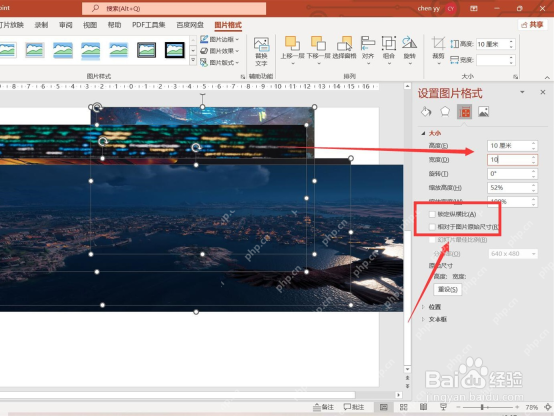Click the zoom in plus button

pos(517,407)
